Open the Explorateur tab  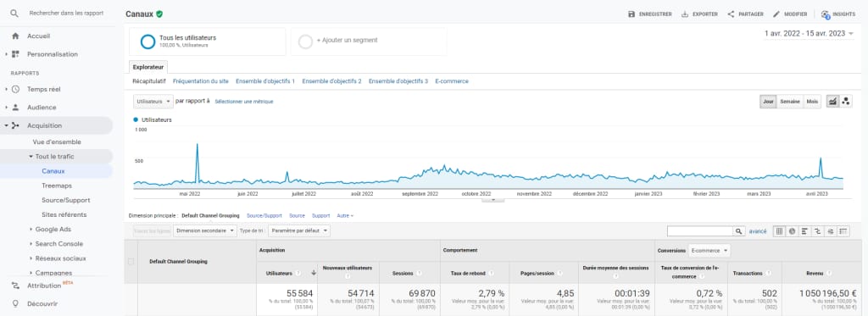coord(148,67)
